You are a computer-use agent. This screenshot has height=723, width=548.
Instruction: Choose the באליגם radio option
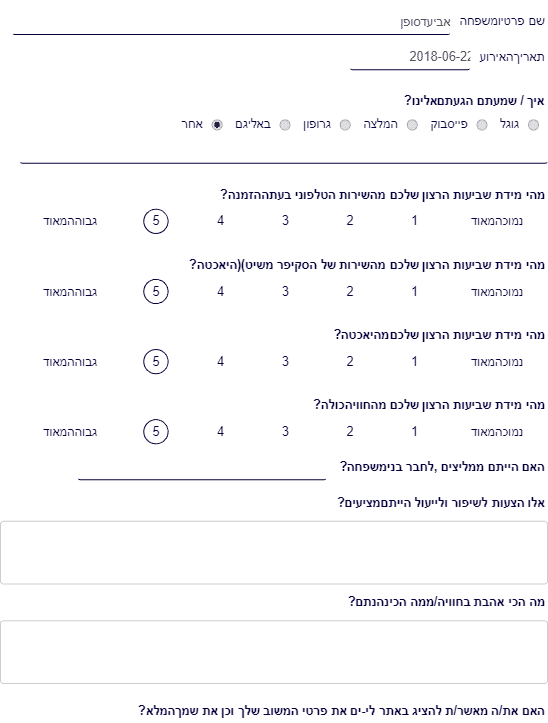(x=285, y=125)
